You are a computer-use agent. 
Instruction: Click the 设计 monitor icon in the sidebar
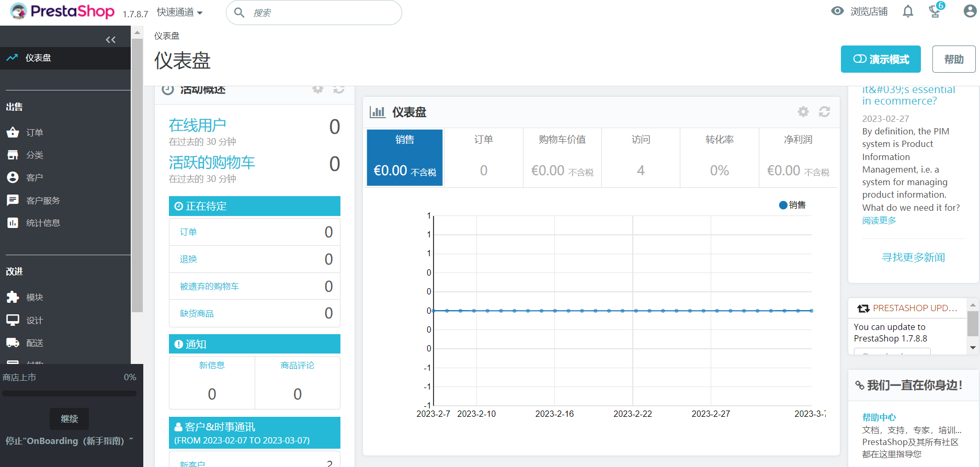pos(13,320)
